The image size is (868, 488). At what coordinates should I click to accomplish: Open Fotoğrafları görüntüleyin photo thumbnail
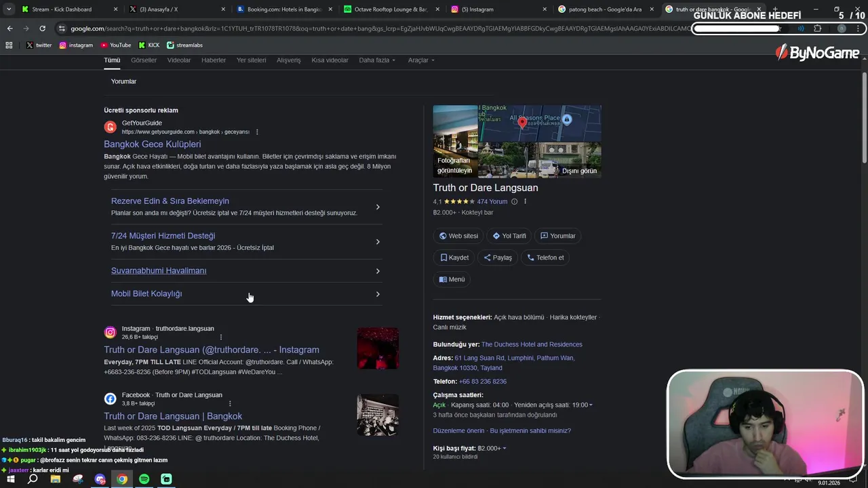456,142
